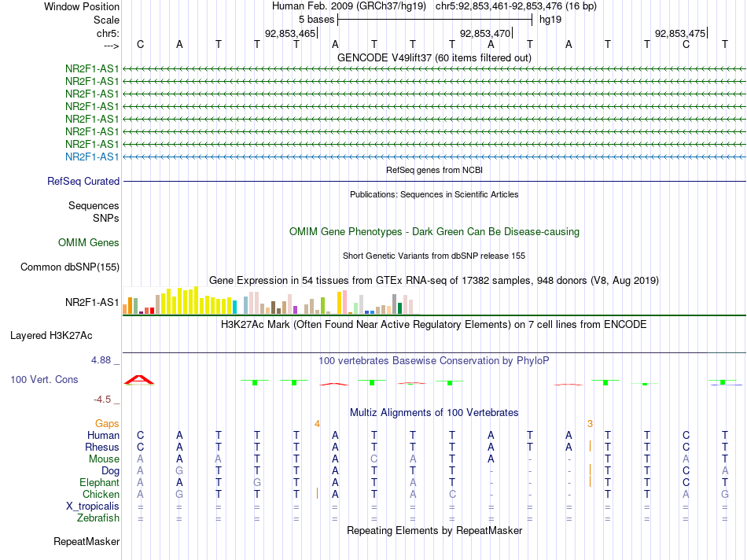Click the Dog alignment row label
This screenshot has height=560, width=747.
(111, 471)
